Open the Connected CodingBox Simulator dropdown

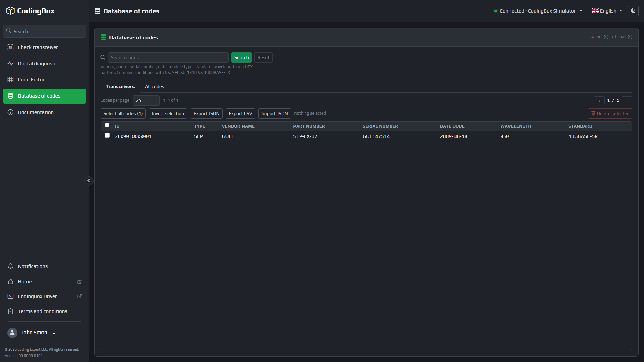[x=538, y=11]
